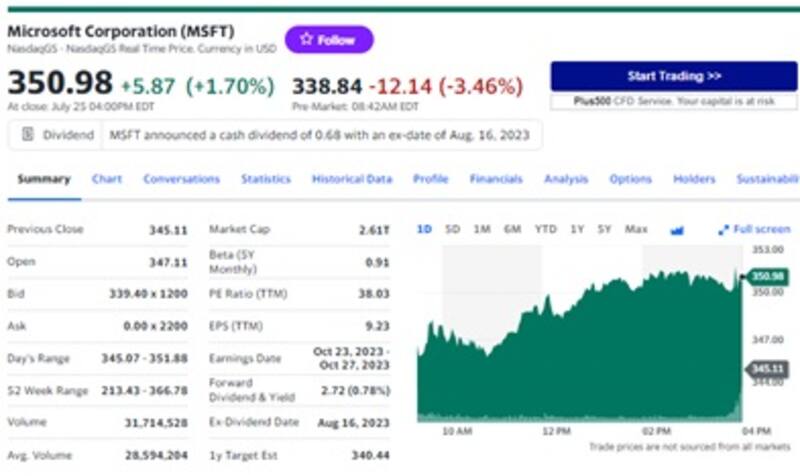Click the Start Trading button
The width and height of the screenshot is (800, 476).
(673, 76)
